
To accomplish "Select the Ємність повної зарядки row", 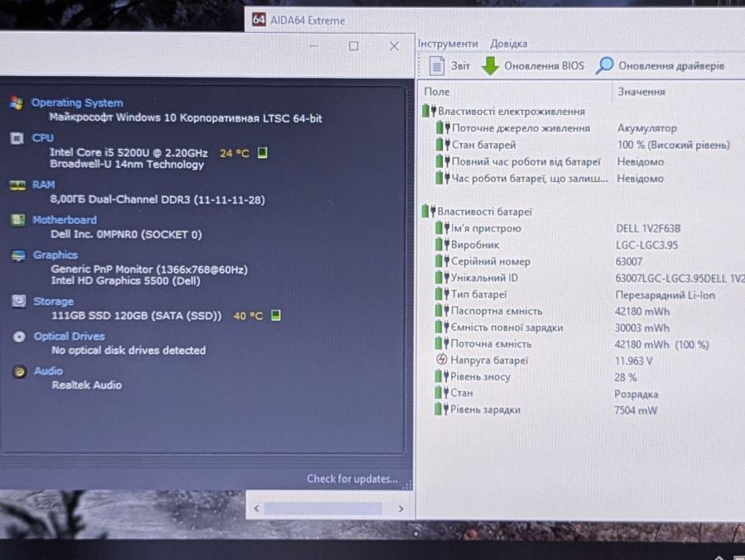I will [589, 328].
